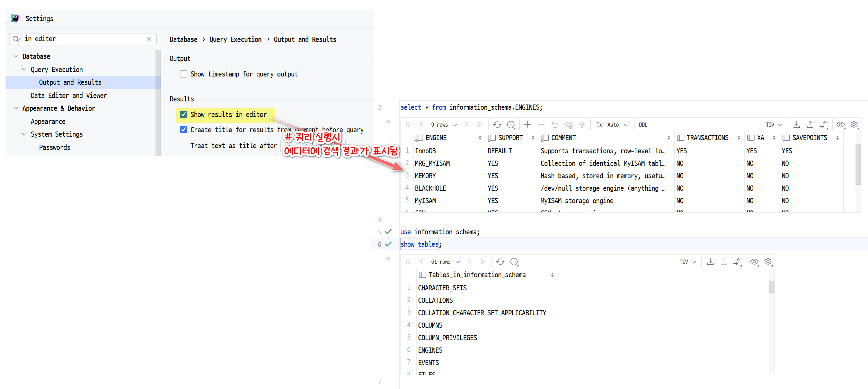Click the view options eye icon in show tables results

[x=754, y=262]
